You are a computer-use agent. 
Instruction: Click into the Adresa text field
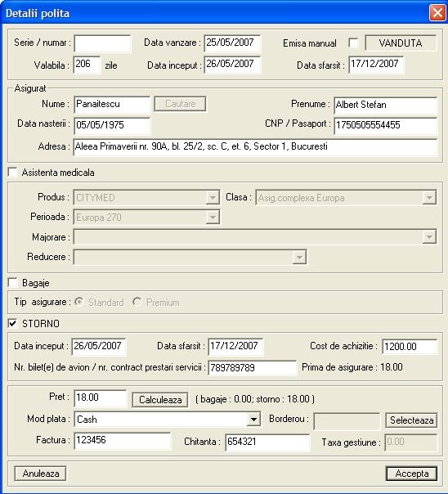tap(255, 147)
